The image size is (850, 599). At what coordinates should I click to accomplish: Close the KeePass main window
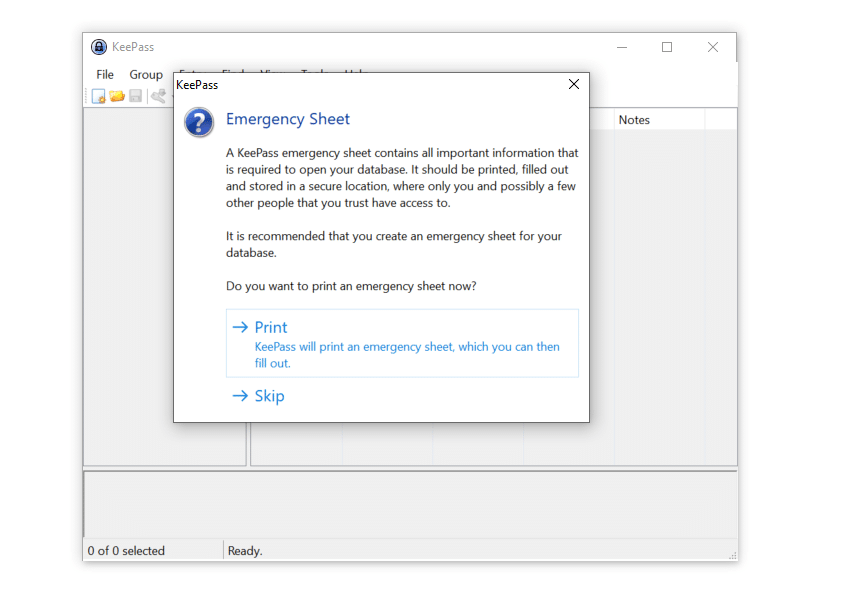click(x=713, y=47)
